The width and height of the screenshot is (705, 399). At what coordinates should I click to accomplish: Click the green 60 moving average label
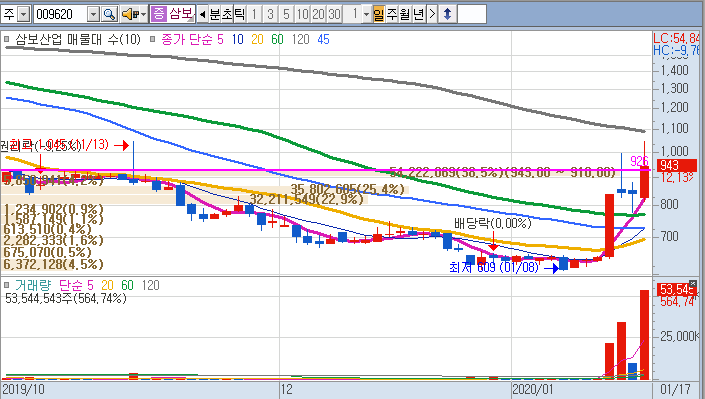(x=277, y=40)
